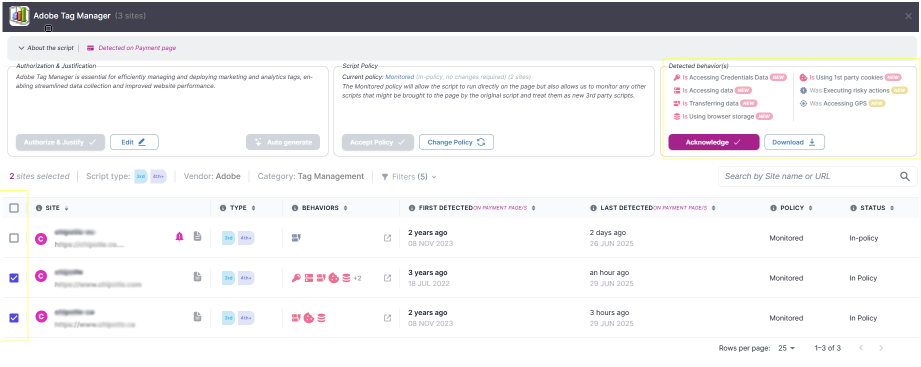This screenshot has width=921, height=367.
Task: Click the info icon beside the BEHAVIORS header
Action: [x=295, y=208]
